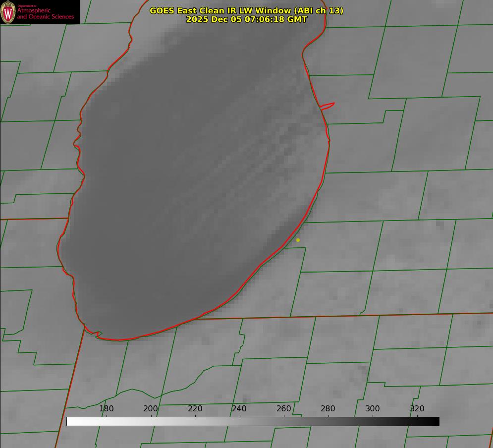Click the 300 label above the colorbar
The height and width of the screenshot is (448, 493).
pos(373,409)
